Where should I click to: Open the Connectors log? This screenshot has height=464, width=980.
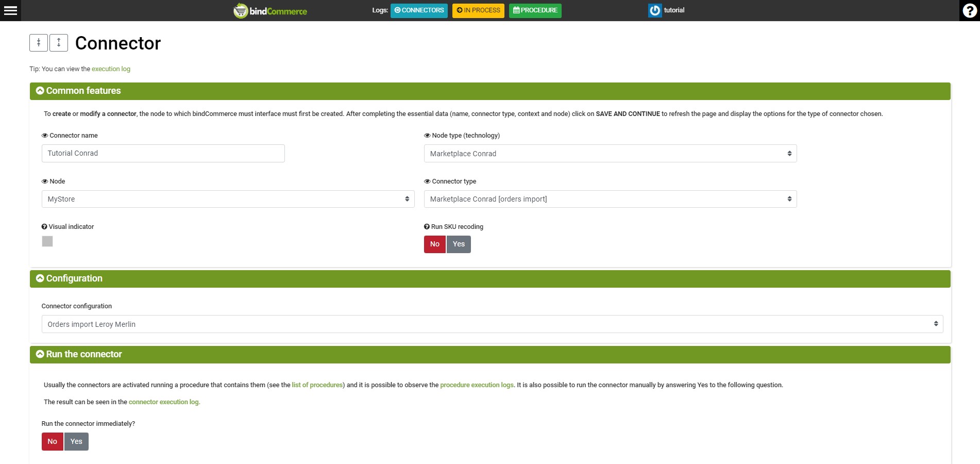pos(419,10)
